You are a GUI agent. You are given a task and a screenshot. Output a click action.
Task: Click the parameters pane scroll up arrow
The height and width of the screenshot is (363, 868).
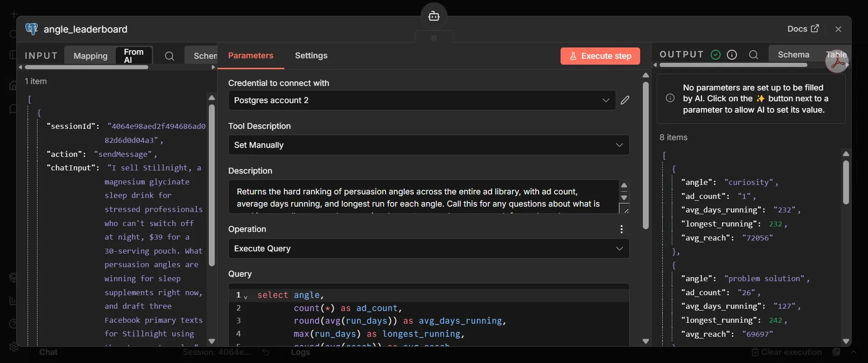(646, 75)
